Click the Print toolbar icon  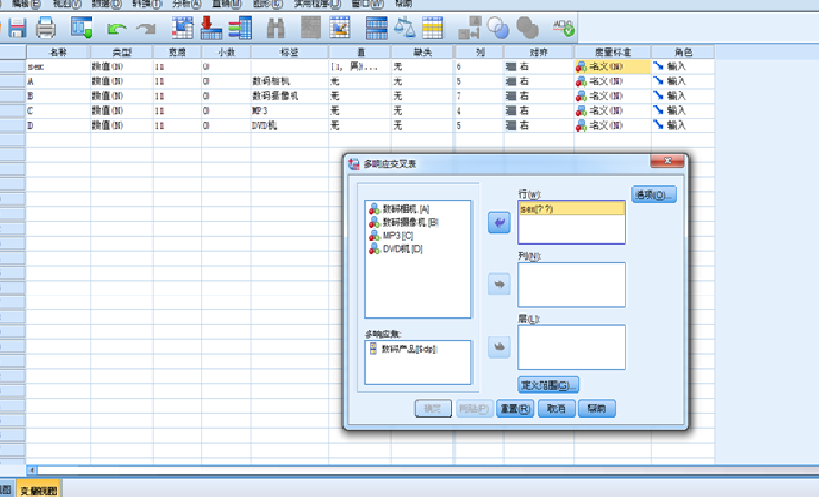(x=46, y=28)
